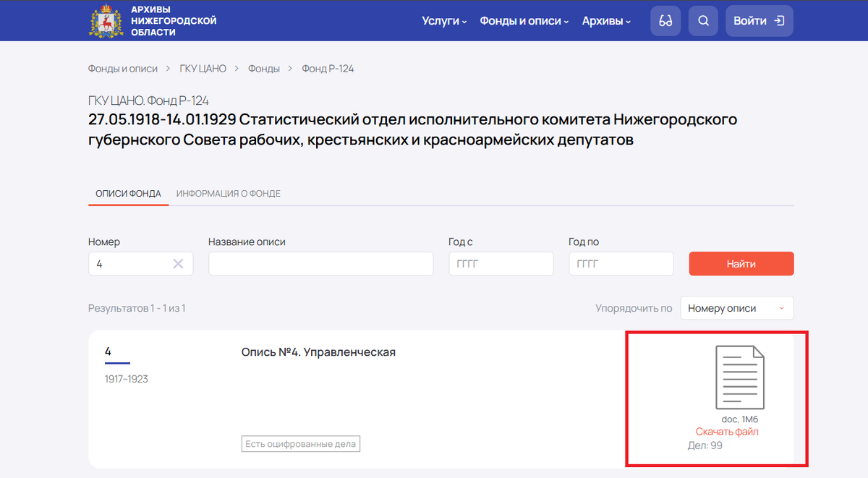868x478 pixels.
Task: Click the Нижегородская область coat of arms logo
Action: [106, 20]
